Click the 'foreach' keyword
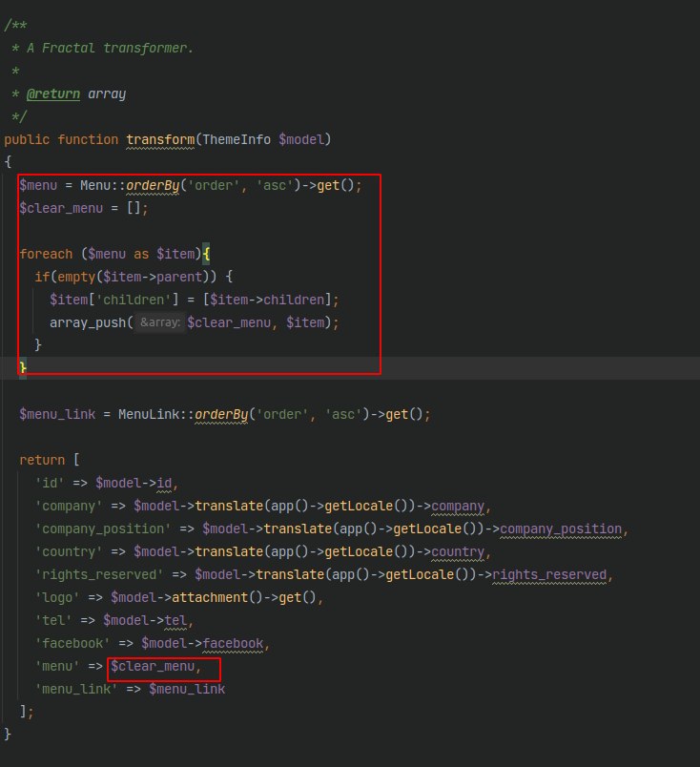The image size is (700, 767). click(x=46, y=255)
